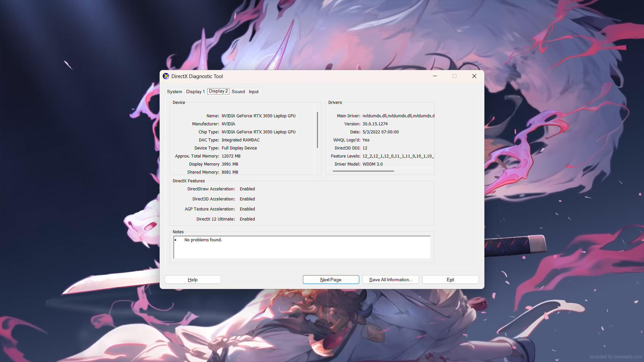Click AGP Texture Acceleration Enabled value

pyautogui.click(x=247, y=209)
